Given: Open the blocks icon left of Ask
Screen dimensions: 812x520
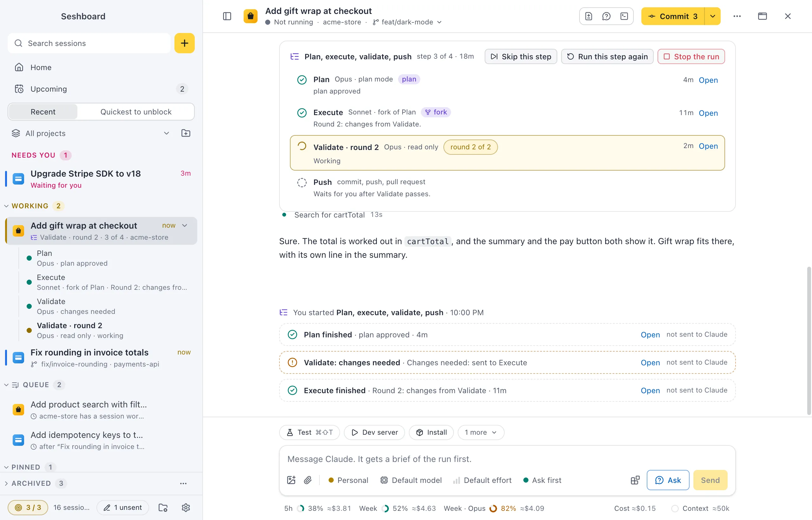Looking at the screenshot, I should point(635,480).
